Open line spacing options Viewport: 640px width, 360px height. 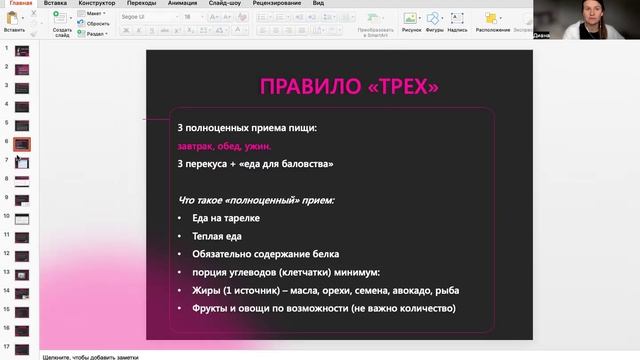click(328, 17)
